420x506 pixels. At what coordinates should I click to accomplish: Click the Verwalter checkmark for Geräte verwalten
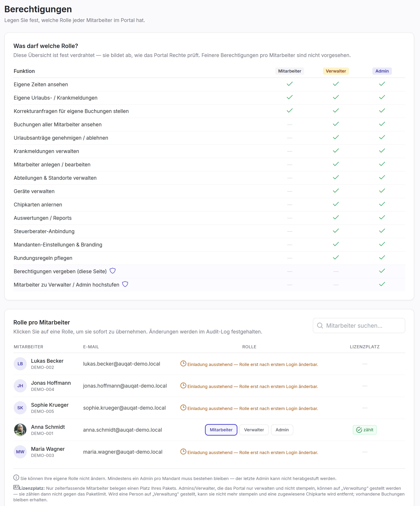pyautogui.click(x=336, y=191)
